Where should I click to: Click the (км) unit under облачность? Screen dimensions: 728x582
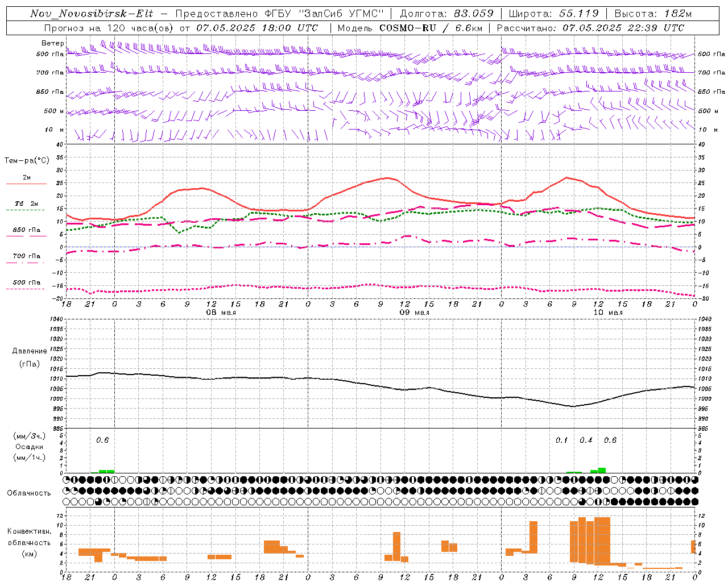coord(29,554)
